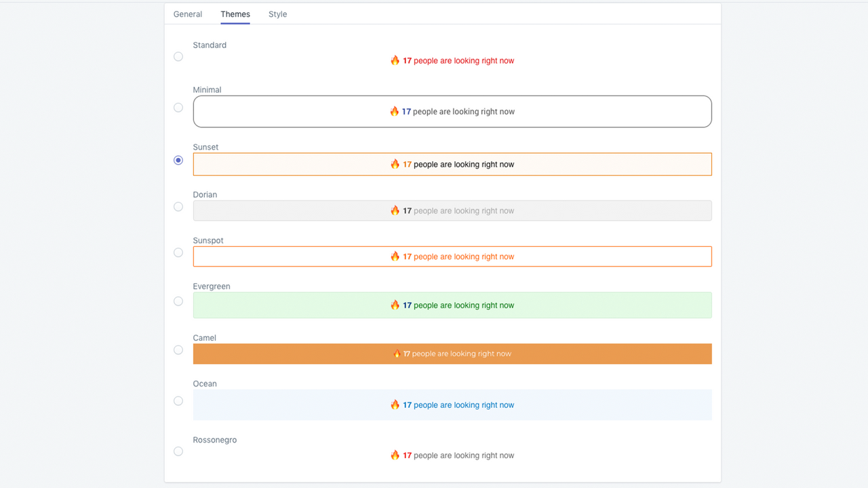Screen dimensions: 868x488
Task: Click the fire icon in the Sunspot preview
Action: pyautogui.click(x=395, y=256)
